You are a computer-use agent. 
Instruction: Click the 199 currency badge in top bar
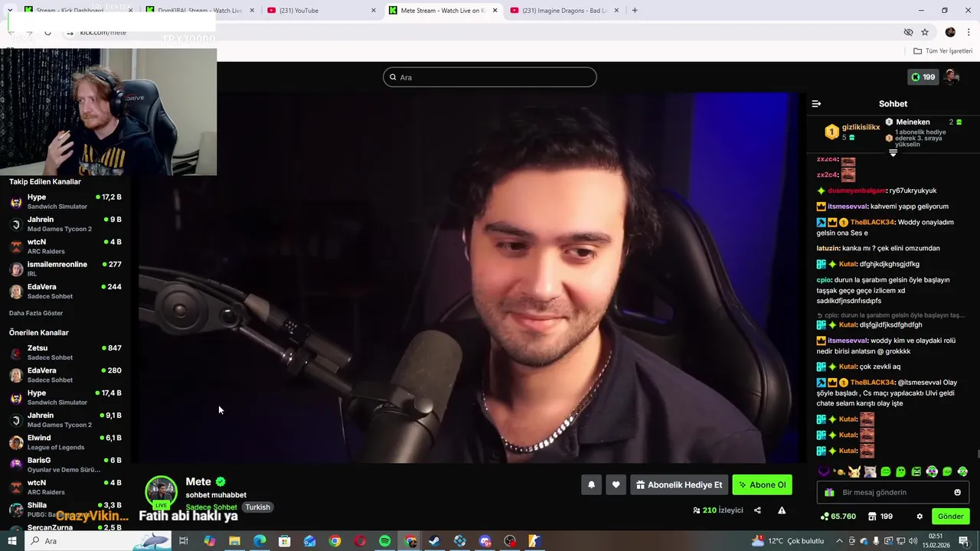coord(923,77)
